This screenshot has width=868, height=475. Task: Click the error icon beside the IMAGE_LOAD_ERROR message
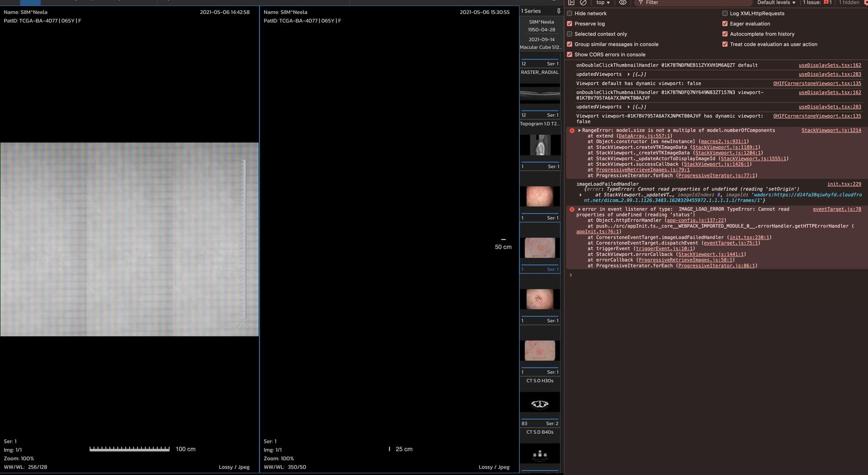pyautogui.click(x=572, y=209)
